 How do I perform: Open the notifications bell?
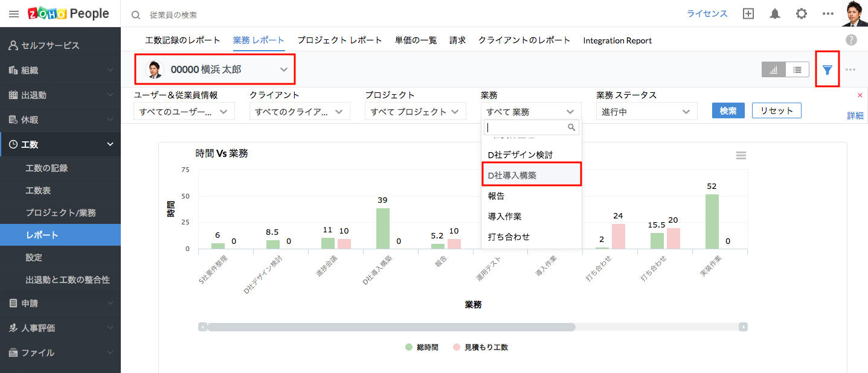click(x=774, y=14)
